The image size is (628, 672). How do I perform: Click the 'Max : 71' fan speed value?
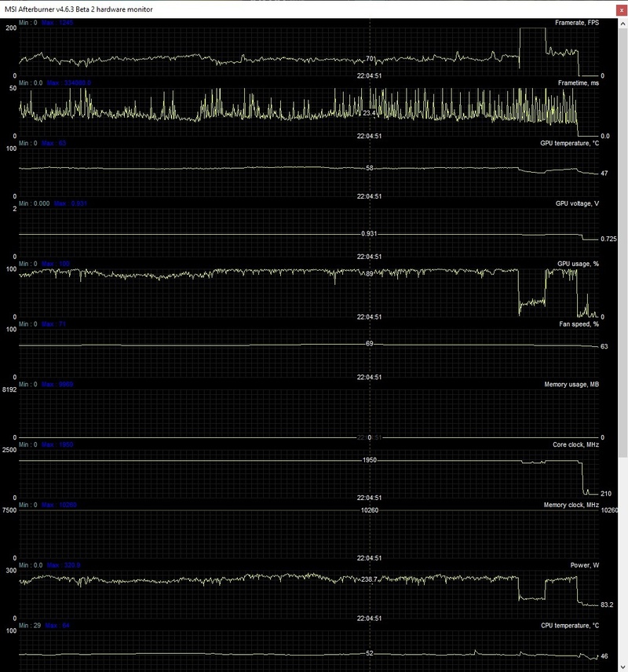(53, 324)
